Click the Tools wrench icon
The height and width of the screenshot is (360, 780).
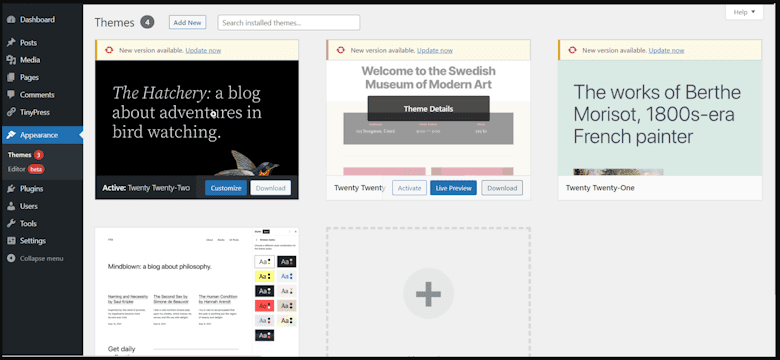pos(11,224)
